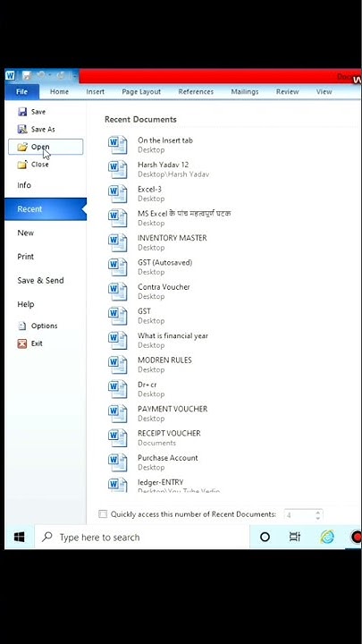Open the Mailings tab
Viewport: 362px width, 644px height.
click(x=245, y=92)
